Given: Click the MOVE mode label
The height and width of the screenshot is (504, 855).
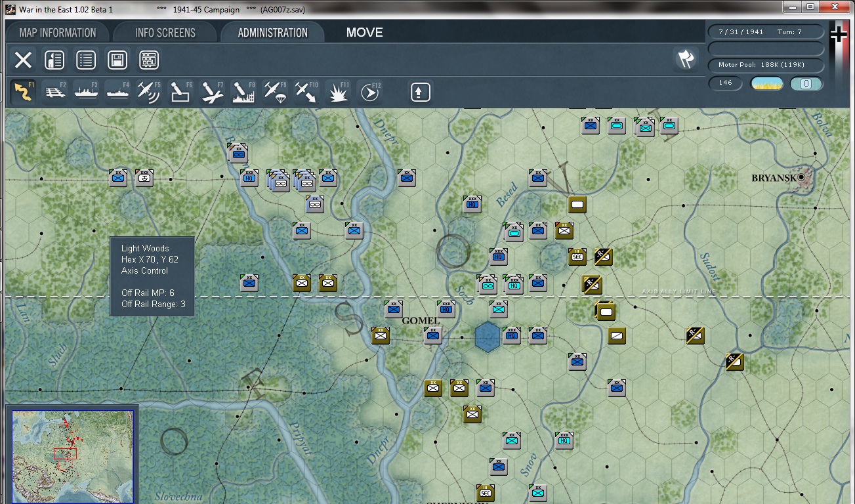Looking at the screenshot, I should (365, 33).
